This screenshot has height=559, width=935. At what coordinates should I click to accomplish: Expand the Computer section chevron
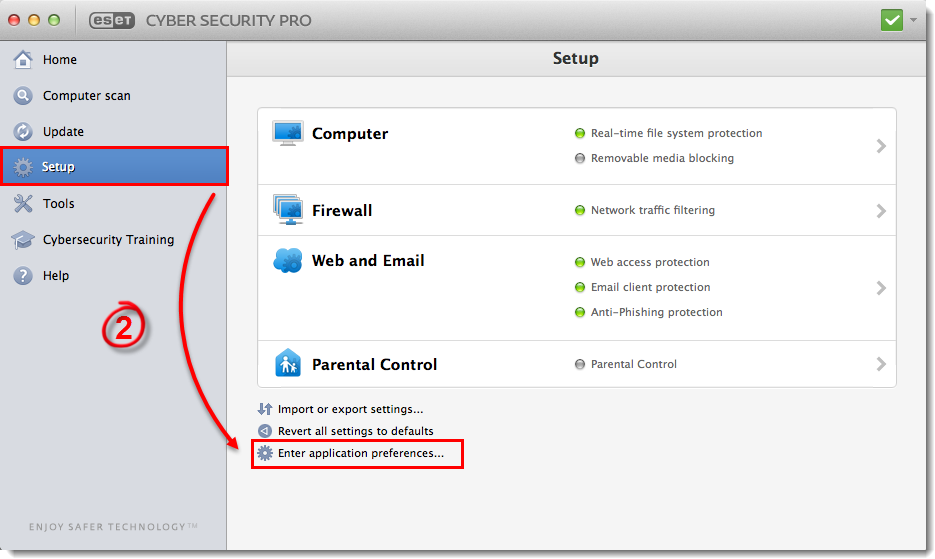pyautogui.click(x=881, y=146)
